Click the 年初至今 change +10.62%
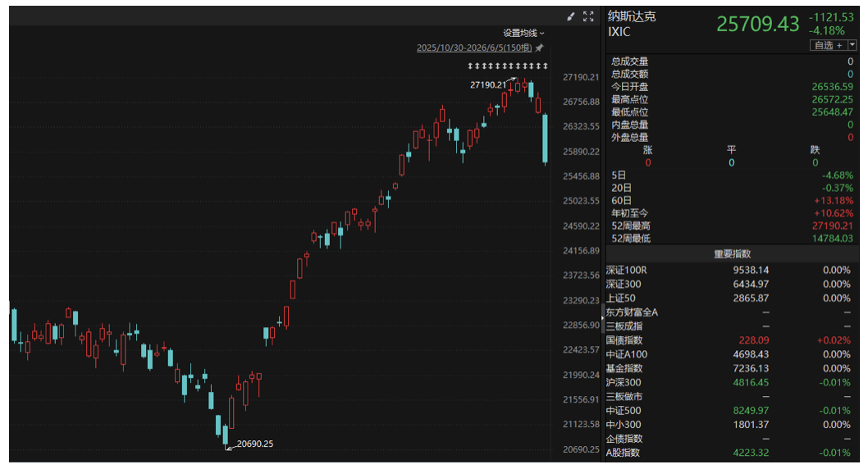Image resolution: width=868 pixels, height=469 pixels. click(x=834, y=213)
